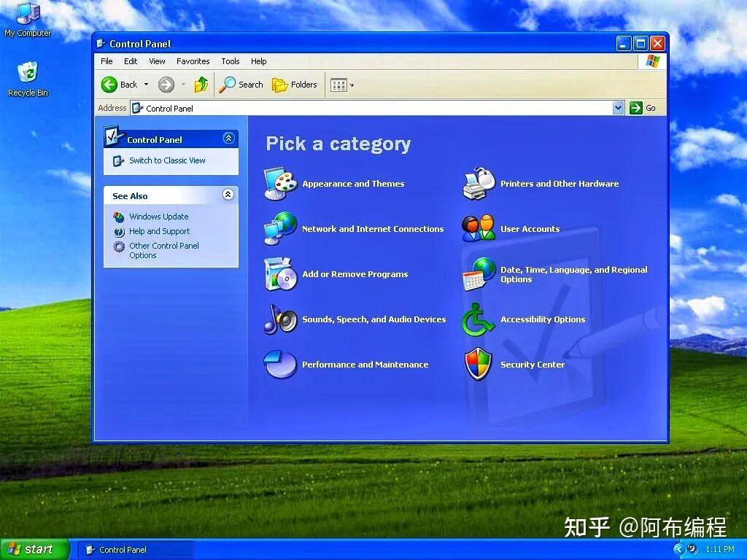Viewport: 747px width, 560px height.
Task: Collapse the Control Panel side section
Action: (x=228, y=139)
